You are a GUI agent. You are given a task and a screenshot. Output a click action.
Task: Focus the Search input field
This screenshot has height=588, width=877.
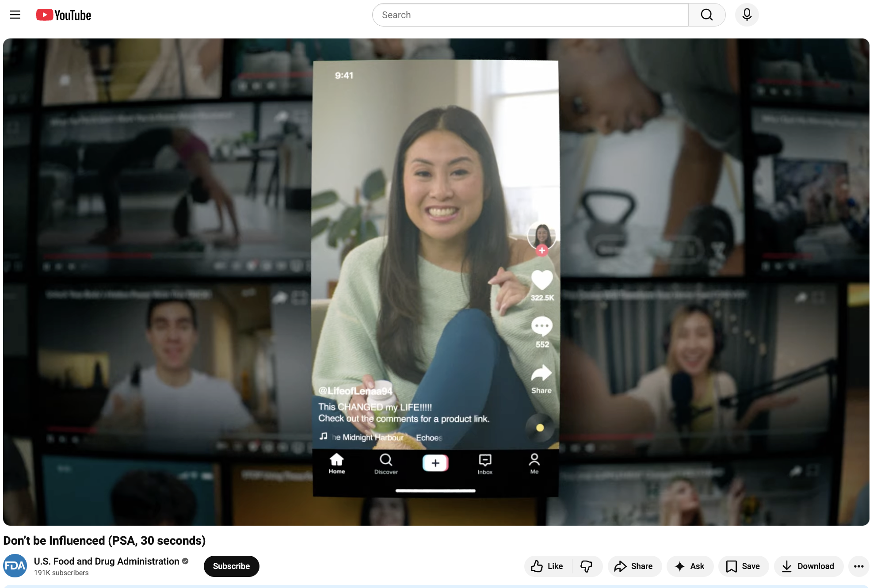[x=530, y=15]
